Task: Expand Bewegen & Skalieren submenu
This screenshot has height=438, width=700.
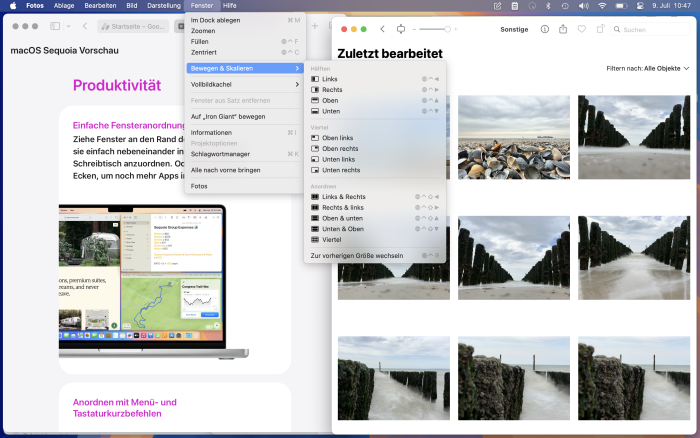Action: coord(245,68)
